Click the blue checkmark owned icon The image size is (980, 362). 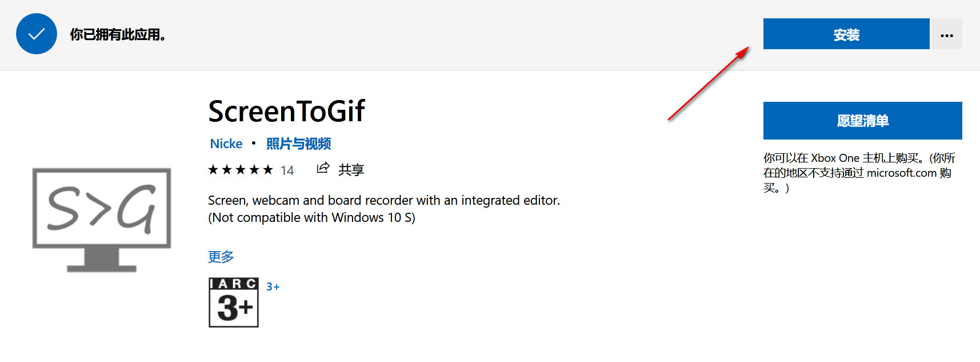[37, 34]
